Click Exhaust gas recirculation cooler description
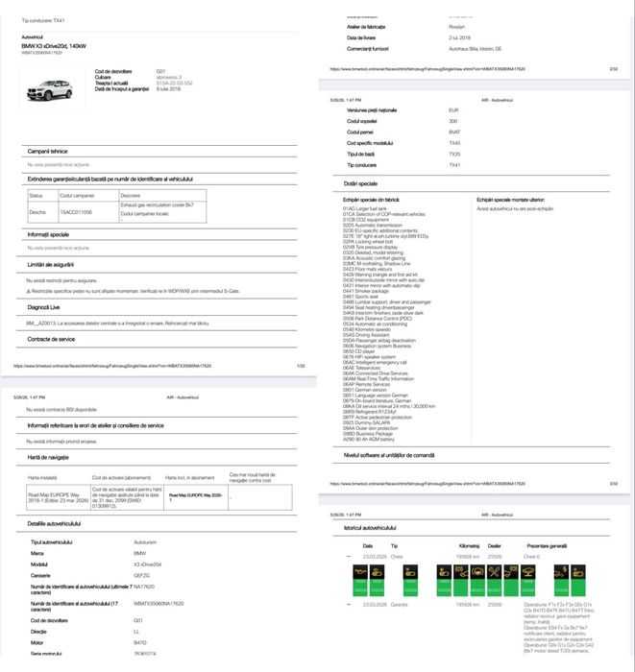 coord(157,205)
